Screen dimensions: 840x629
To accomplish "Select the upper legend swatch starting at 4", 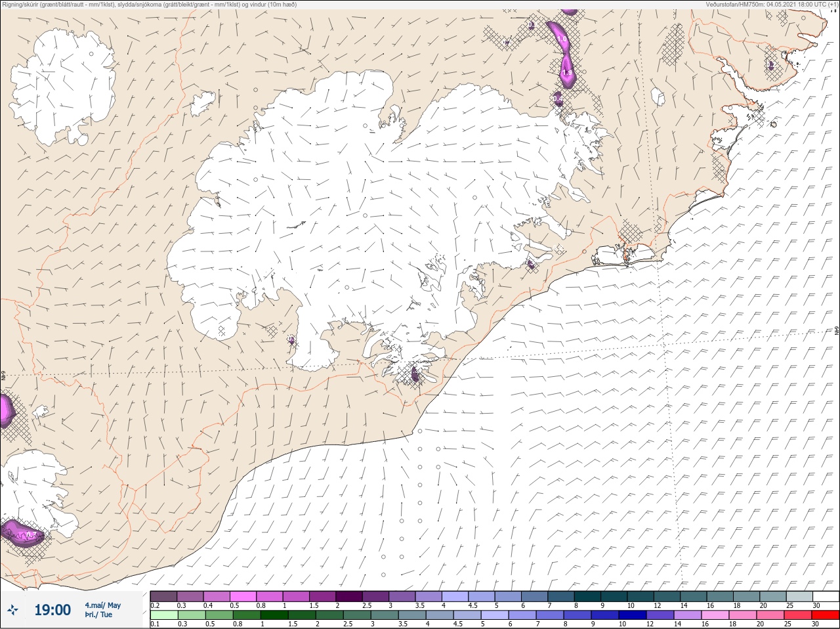I will [x=455, y=596].
